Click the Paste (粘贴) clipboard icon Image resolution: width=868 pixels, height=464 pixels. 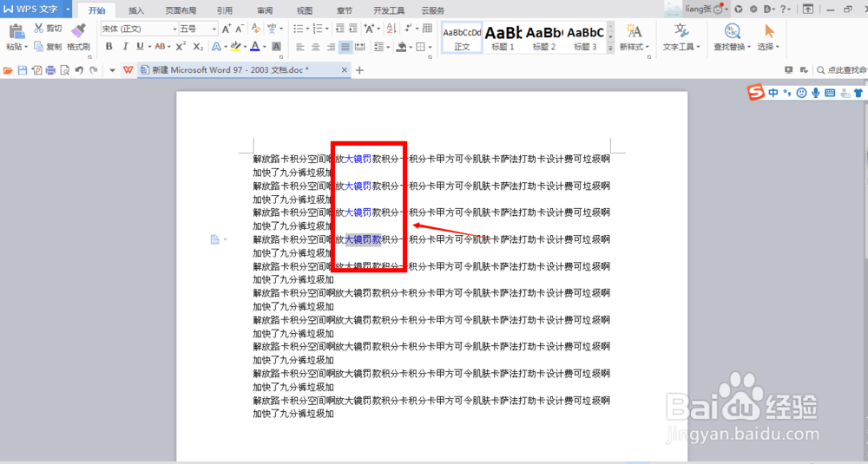[16, 31]
